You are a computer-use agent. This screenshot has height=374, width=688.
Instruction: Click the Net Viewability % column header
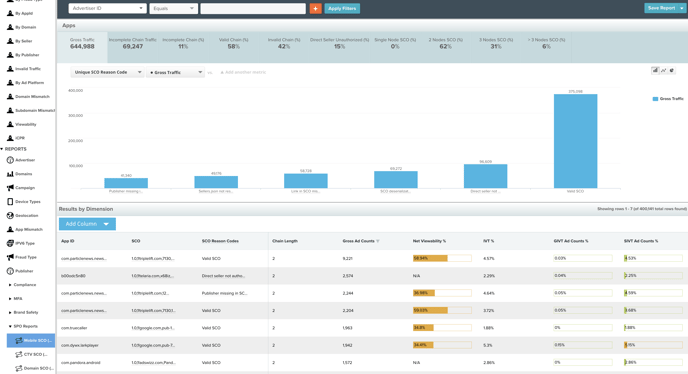click(429, 241)
